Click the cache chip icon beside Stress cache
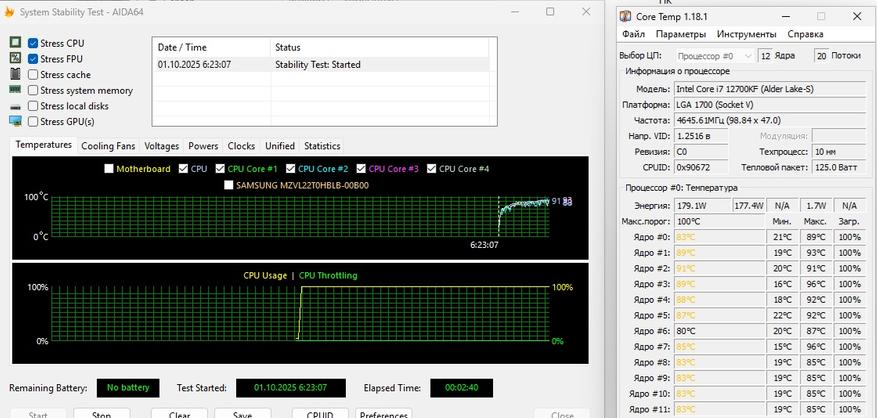The height and width of the screenshot is (418, 877). click(x=15, y=74)
